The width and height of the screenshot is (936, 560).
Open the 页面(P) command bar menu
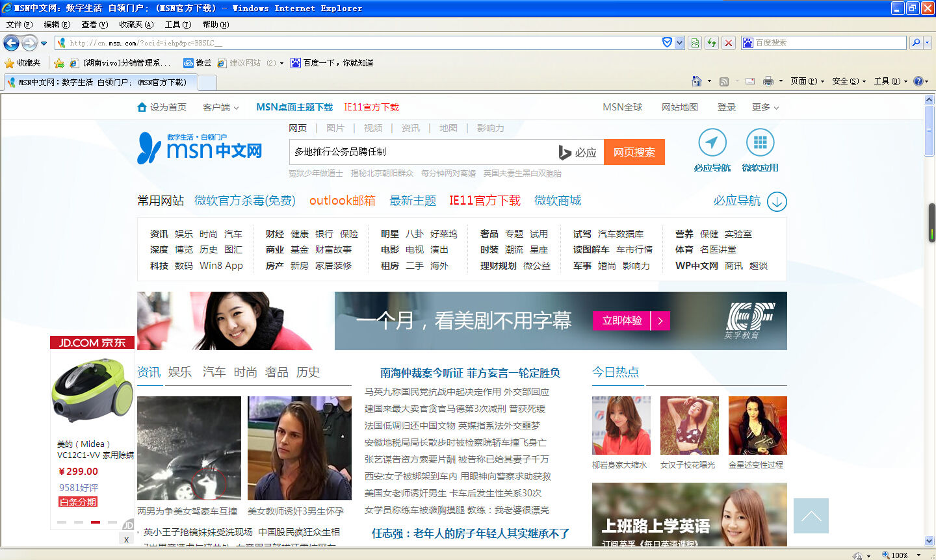(x=807, y=81)
